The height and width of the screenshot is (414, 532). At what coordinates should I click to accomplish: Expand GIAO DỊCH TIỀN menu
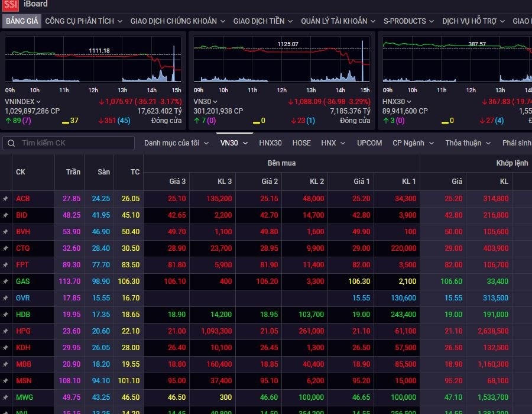coord(262,21)
